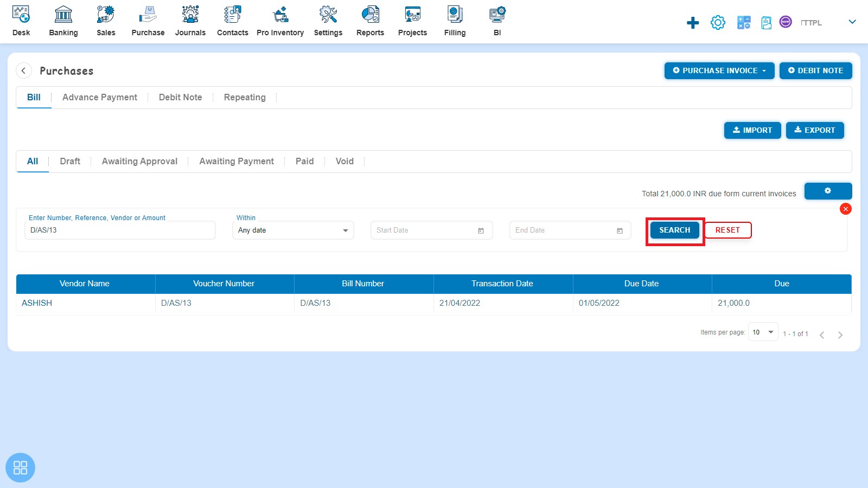The image size is (868, 488).
Task: Open the Items per page dropdown
Action: click(763, 332)
